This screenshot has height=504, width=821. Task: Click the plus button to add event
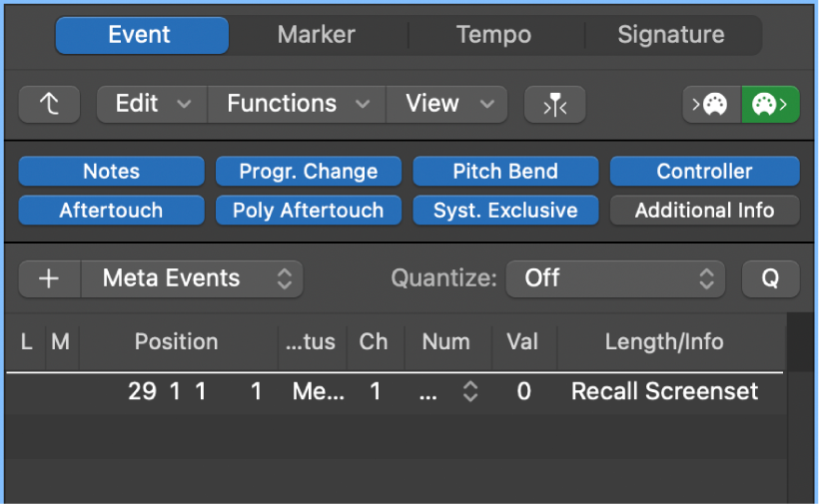(x=49, y=278)
